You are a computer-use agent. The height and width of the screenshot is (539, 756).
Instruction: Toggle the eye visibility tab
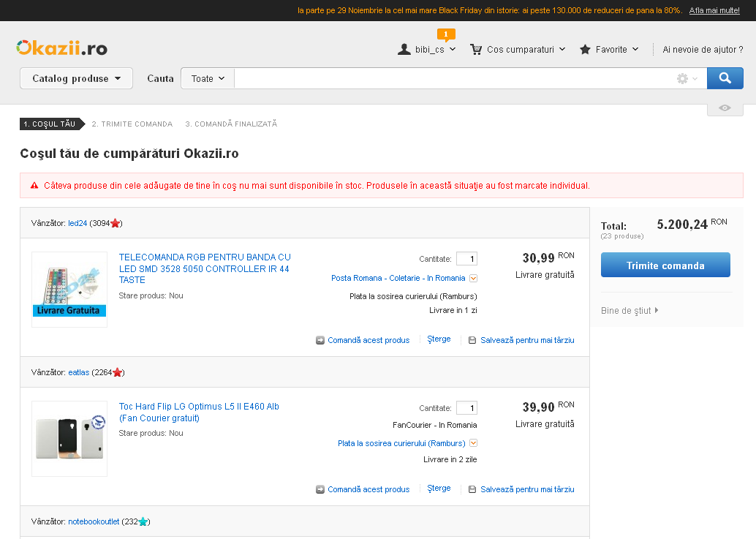725,108
